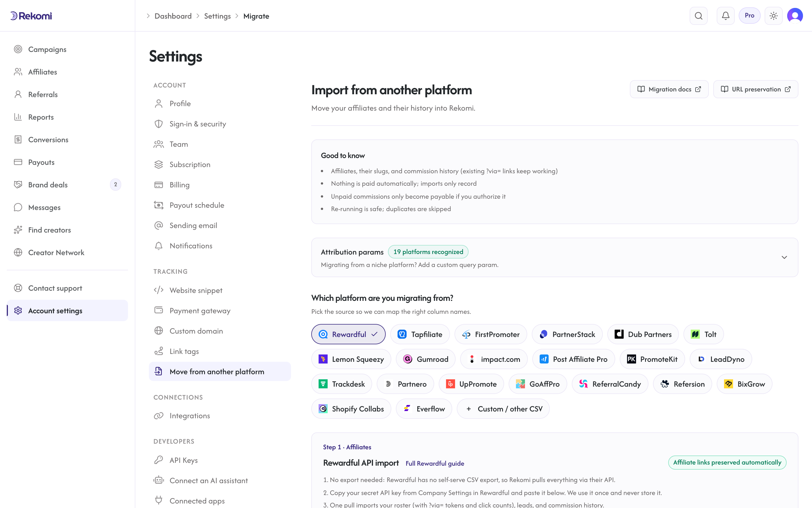Open Referrals in the sidebar
Screen dimensions: 812x508
(67, 95)
